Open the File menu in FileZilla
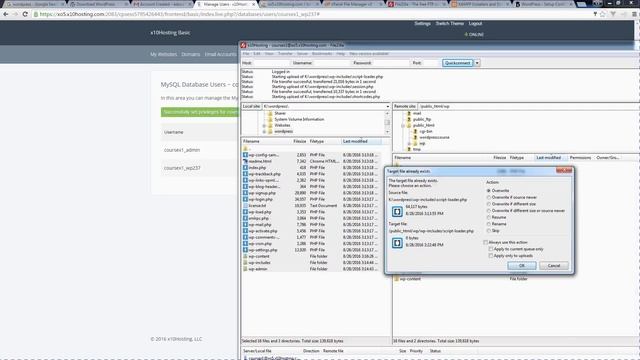640x360 pixels. [x=246, y=54]
